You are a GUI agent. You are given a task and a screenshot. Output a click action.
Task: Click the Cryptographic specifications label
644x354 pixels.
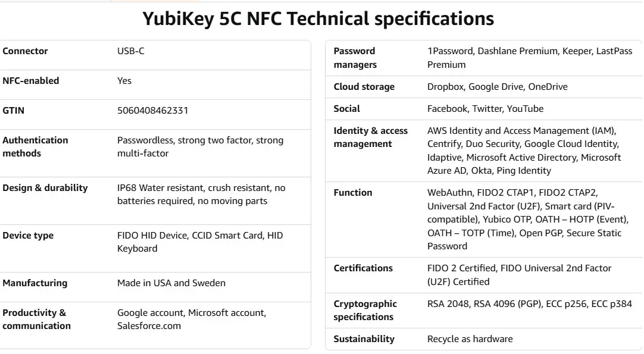tap(365, 311)
